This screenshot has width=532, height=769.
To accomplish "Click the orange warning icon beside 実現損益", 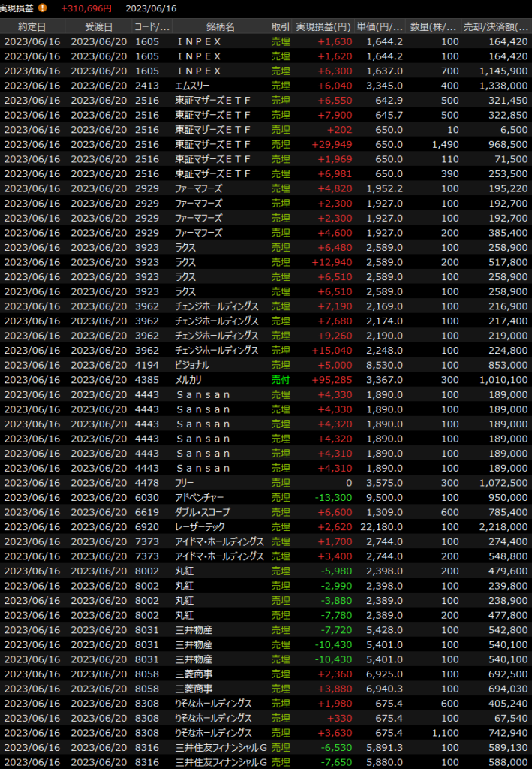I will [x=43, y=8].
